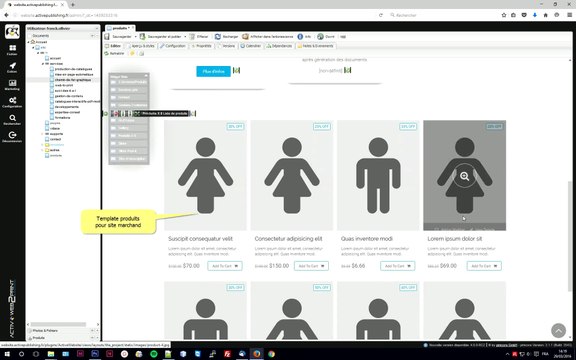The height and width of the screenshot is (360, 576).
Task: Click the Ouvrir globe toolbar button
Action: (326, 37)
